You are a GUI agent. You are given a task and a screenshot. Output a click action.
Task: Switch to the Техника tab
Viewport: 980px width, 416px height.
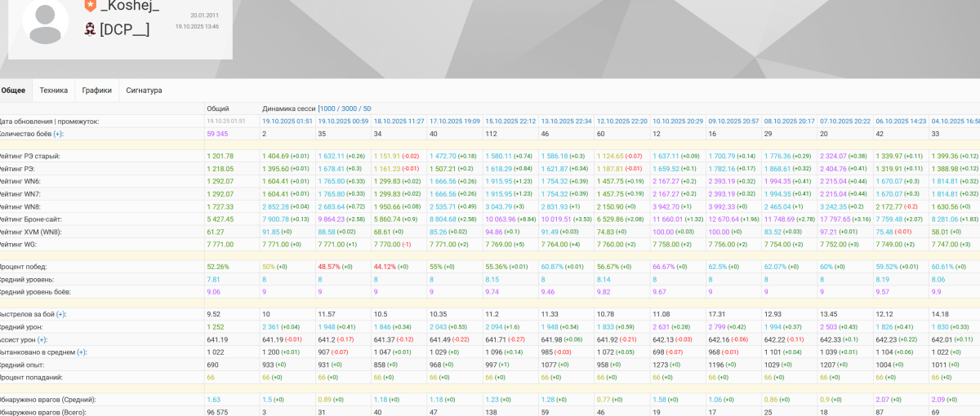pyautogui.click(x=54, y=91)
